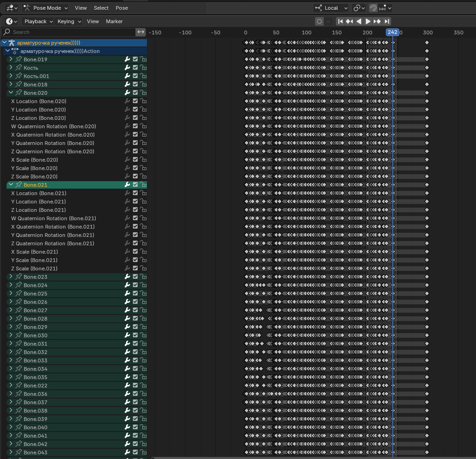Open the Playback menu
476x459 pixels.
[x=38, y=21]
